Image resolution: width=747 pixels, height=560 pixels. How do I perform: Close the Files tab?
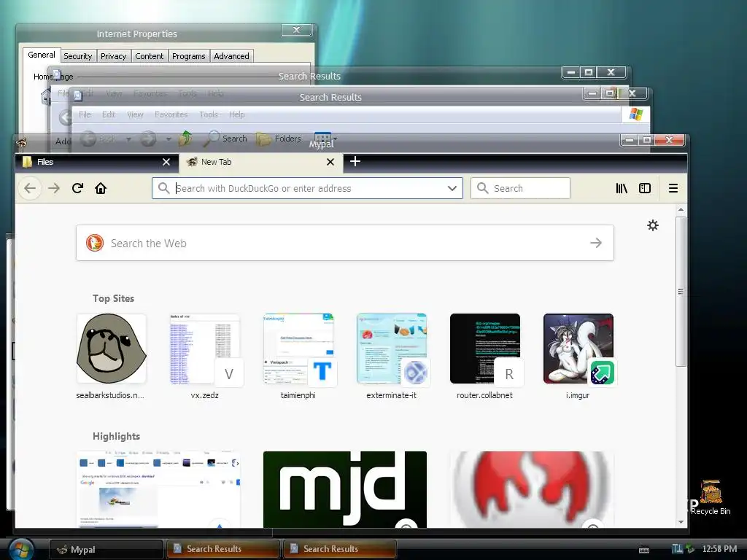[166, 162]
